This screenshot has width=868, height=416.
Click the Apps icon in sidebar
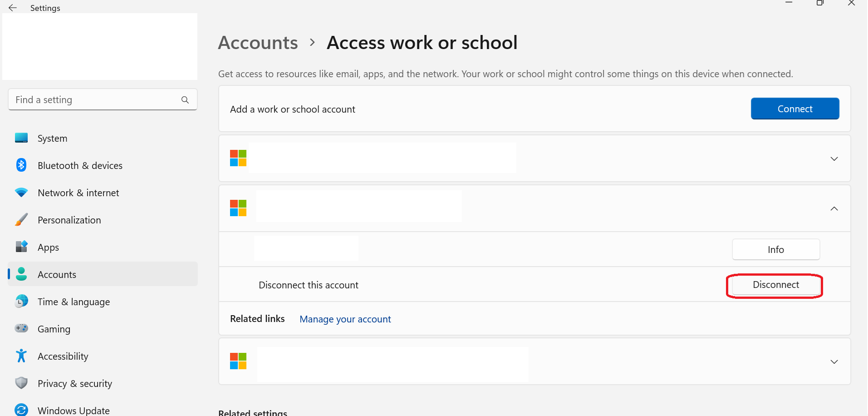pos(21,247)
